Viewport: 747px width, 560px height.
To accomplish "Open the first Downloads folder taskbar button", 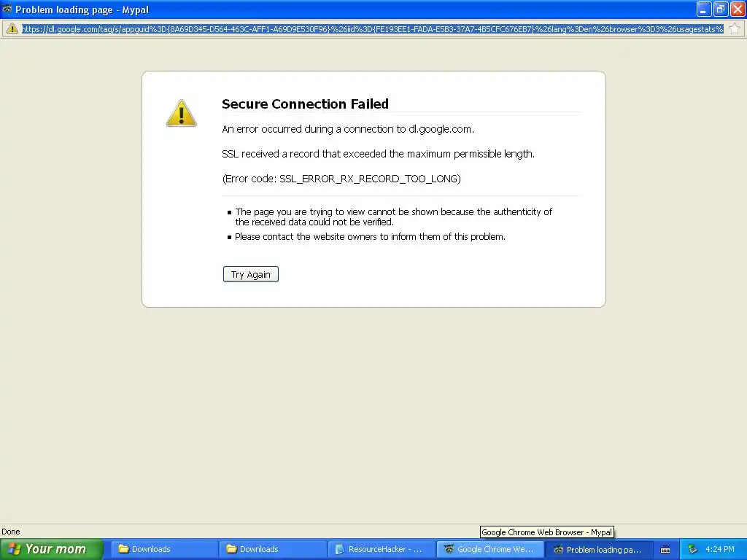I will click(x=165, y=549).
